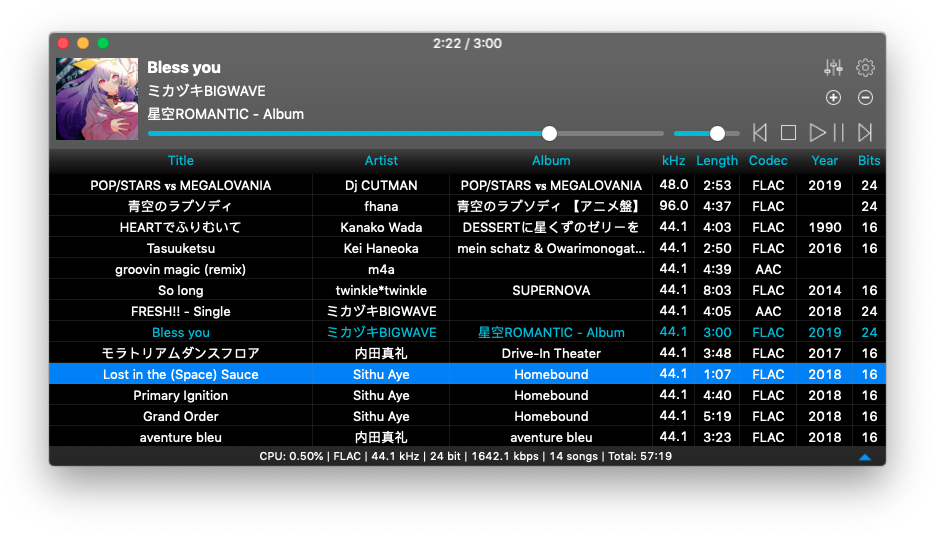Viewport: 934px width, 533px height.
Task: Select HEARTでふりむいて song
Action: [x=180, y=227]
